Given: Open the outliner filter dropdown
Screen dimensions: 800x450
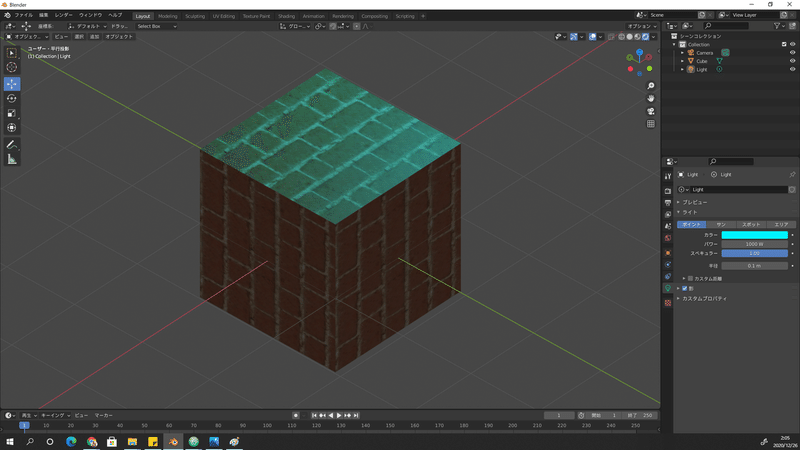Looking at the screenshot, I should click(779, 26).
